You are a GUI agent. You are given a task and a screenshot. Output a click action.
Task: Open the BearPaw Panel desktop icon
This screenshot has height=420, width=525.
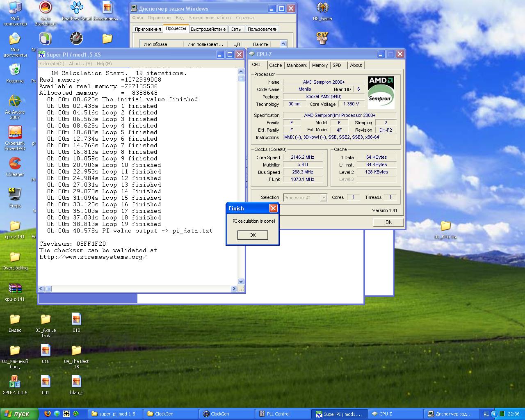(76, 11)
